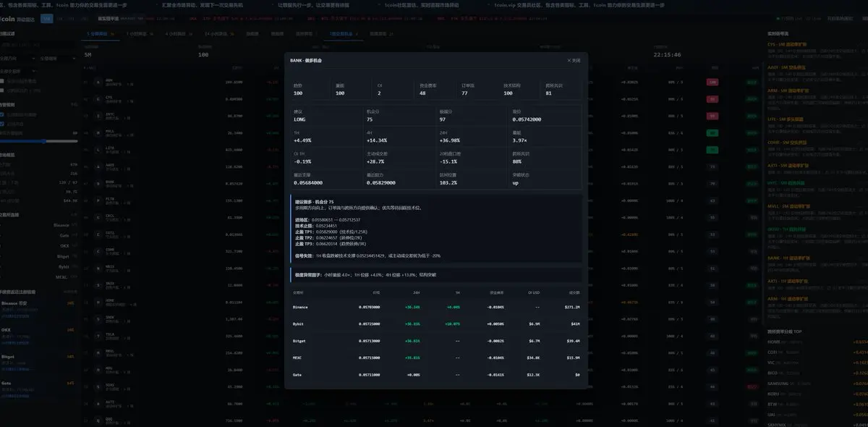Click the recent support 0.05684000 cell

coord(325,179)
